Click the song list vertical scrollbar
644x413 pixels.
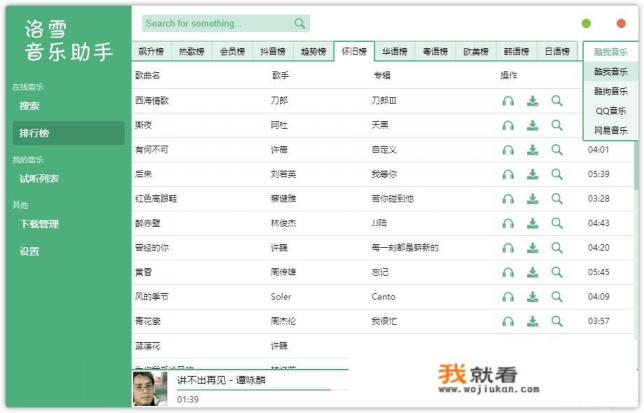click(x=636, y=164)
